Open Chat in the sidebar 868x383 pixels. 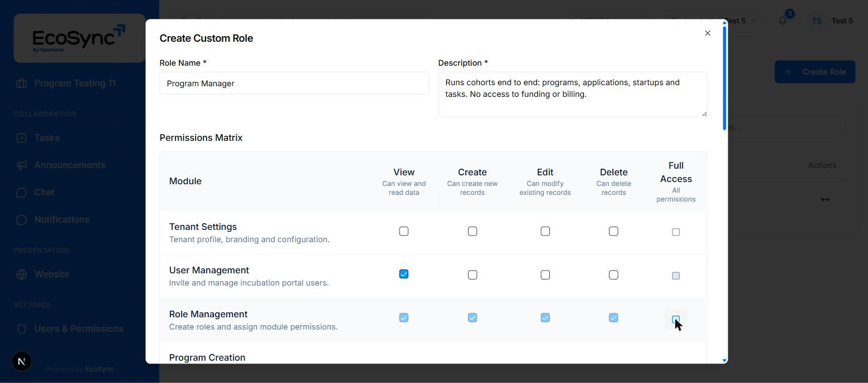point(45,192)
